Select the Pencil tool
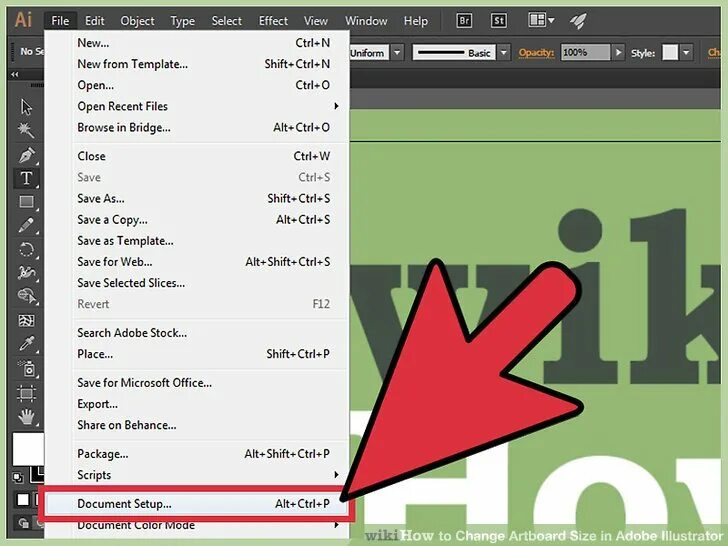 coord(26,226)
